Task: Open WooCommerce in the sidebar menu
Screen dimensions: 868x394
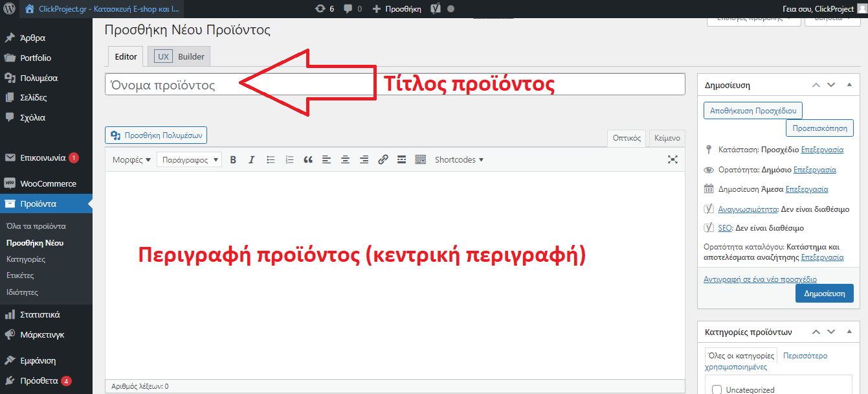Action: pos(48,183)
